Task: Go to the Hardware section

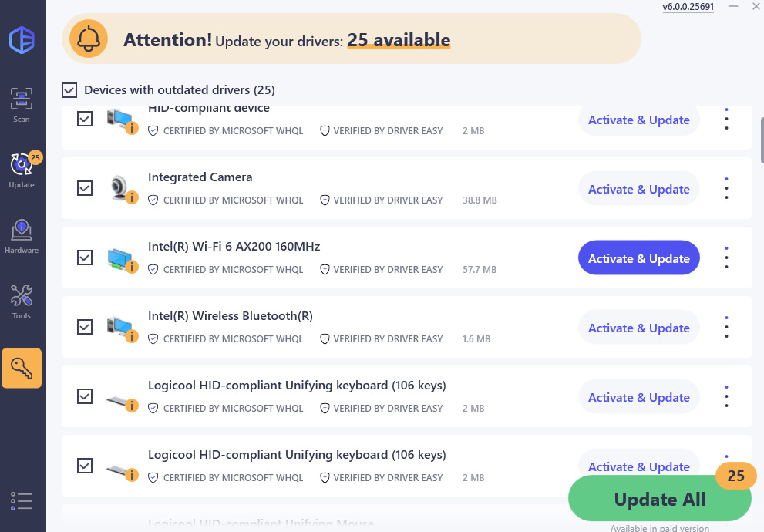Action: (21, 237)
